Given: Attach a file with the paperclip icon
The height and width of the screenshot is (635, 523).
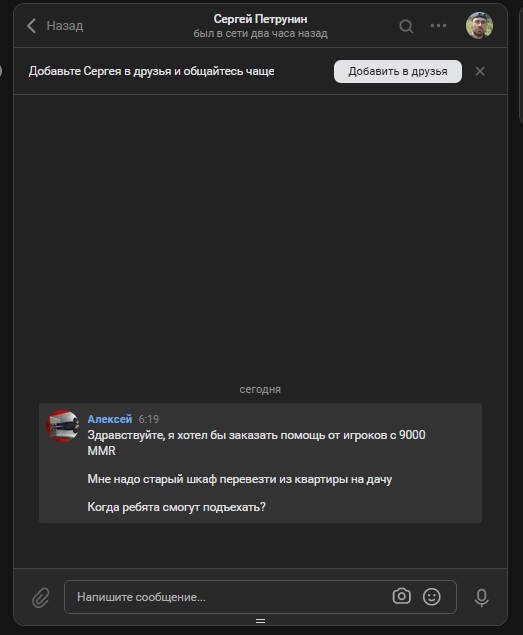Looking at the screenshot, I should (41, 598).
